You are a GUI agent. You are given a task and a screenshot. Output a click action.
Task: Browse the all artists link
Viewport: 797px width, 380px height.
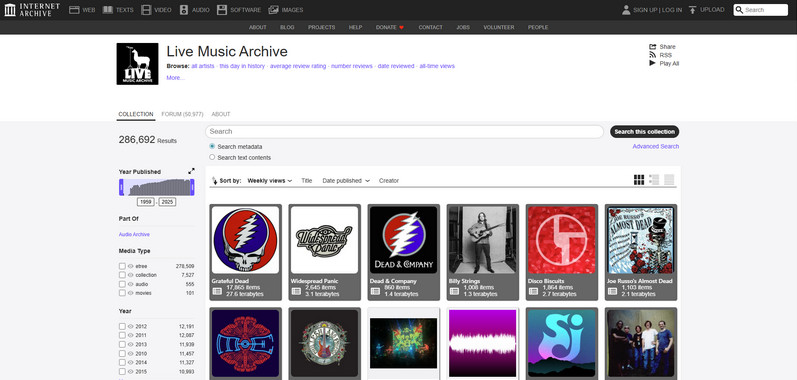point(203,66)
